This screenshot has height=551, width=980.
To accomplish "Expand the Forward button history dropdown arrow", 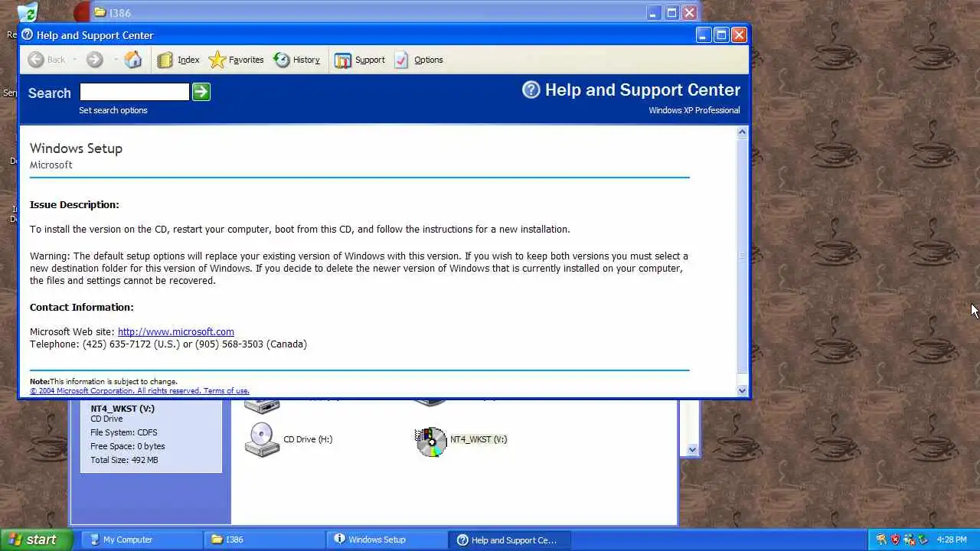I will (115, 60).
